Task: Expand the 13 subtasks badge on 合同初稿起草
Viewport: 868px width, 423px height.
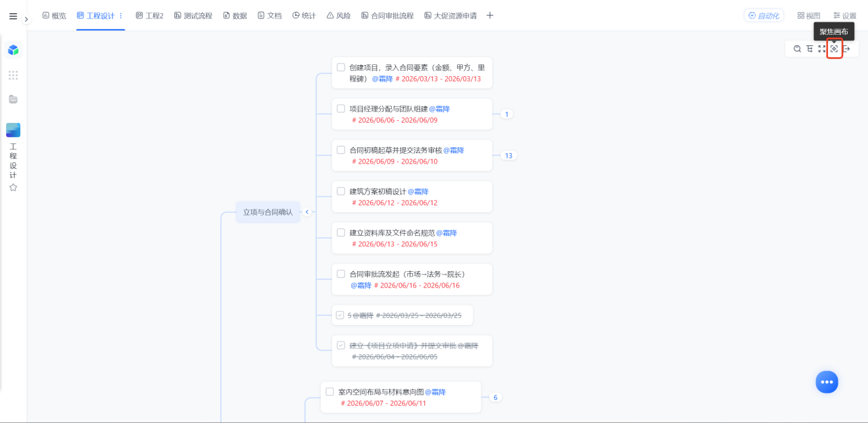Action: click(x=508, y=156)
